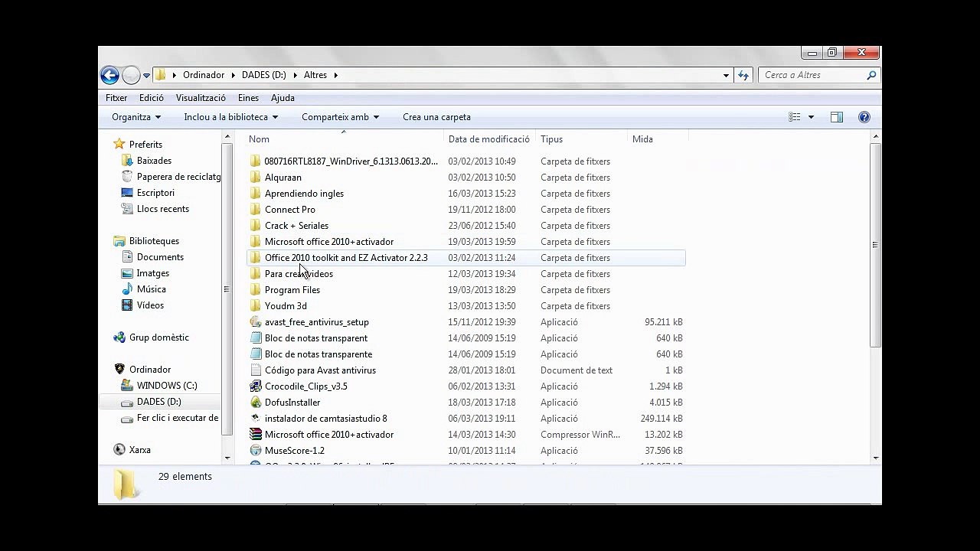Select Biblioteques in navigation pane
This screenshot has width=980, height=551.
point(154,241)
